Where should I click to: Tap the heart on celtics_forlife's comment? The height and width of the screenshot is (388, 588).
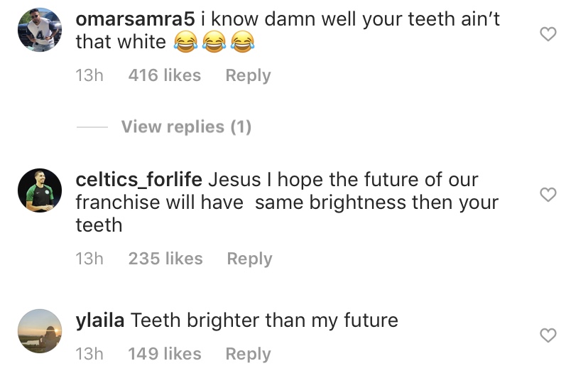click(x=548, y=195)
